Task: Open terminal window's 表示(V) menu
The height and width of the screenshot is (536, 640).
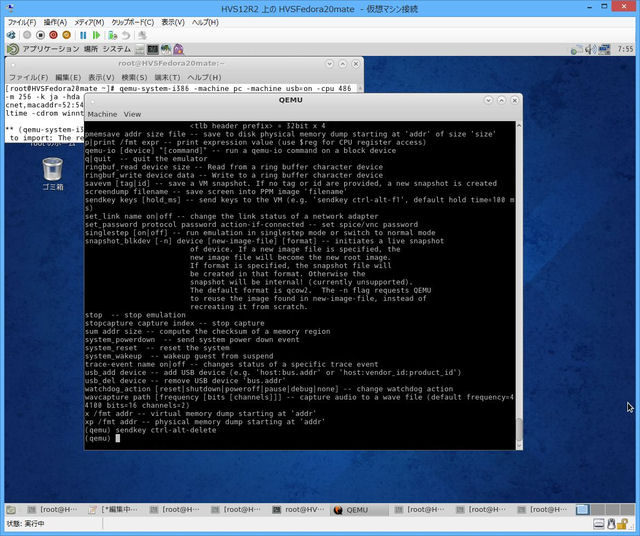Action: click(x=101, y=77)
